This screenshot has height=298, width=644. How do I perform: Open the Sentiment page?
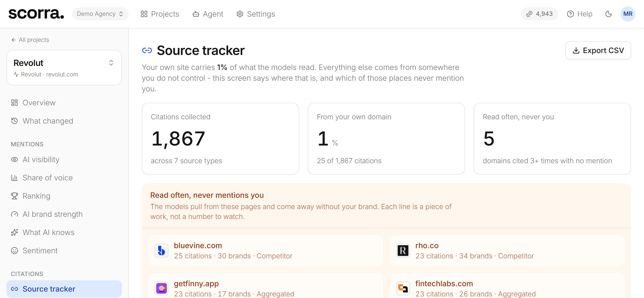coord(64,251)
